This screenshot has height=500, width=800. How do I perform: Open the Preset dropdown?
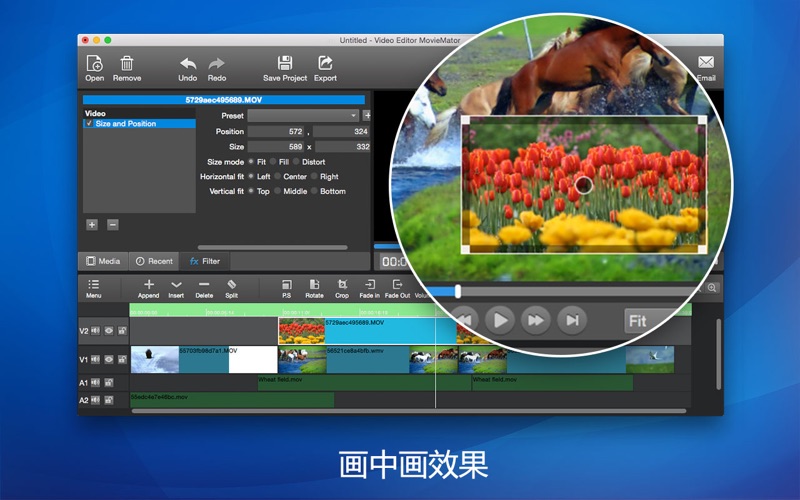(303, 116)
